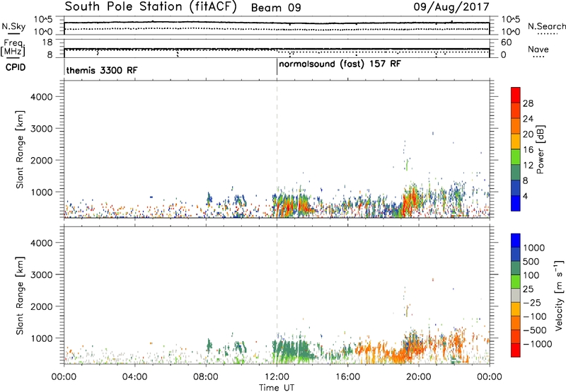Screen dimensions: 566x392
Task: Pick the red velocity segment below -1000
Action: (516, 350)
